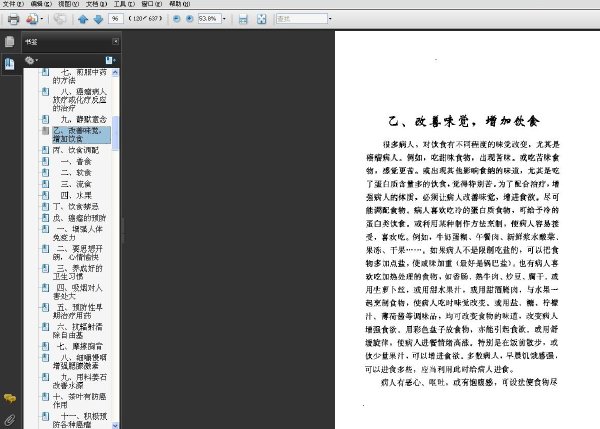Click the page number field showing 96
The height and width of the screenshot is (429, 600).
[x=116, y=18]
